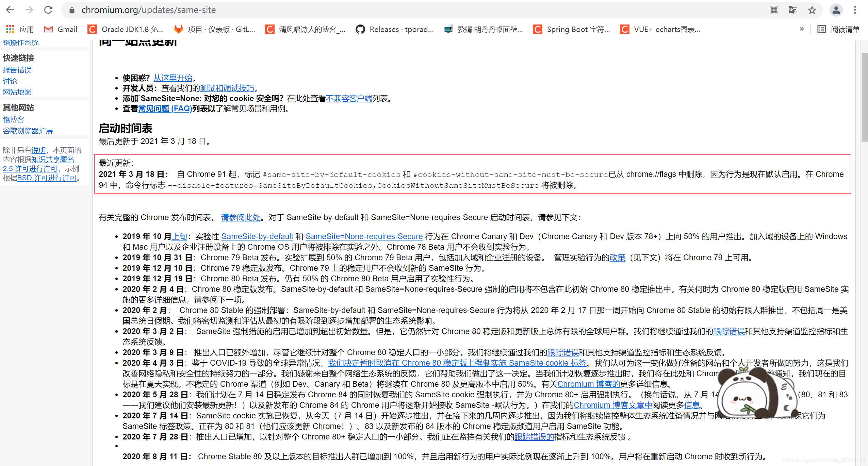This screenshot has width=868, height=466.
Task: Open the translate page icon
Action: pos(792,10)
